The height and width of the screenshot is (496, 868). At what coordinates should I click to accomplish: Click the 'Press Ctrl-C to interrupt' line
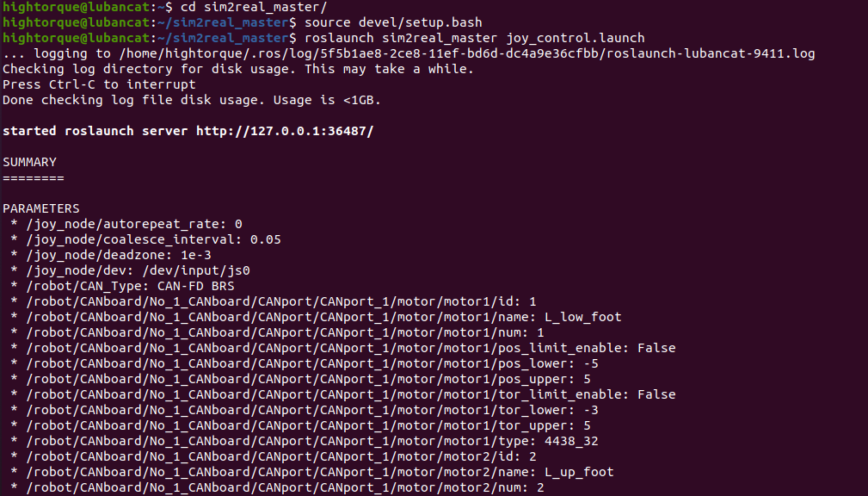coord(99,84)
